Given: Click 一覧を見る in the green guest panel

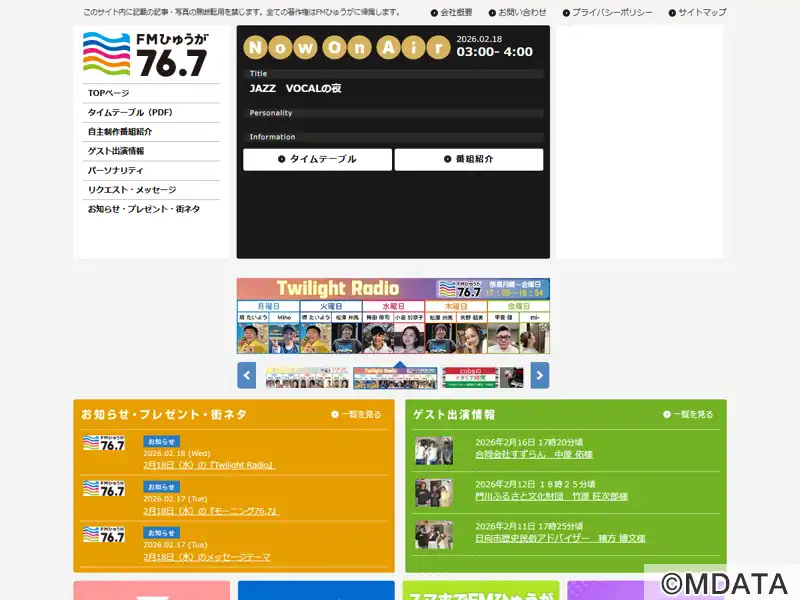Looking at the screenshot, I should pyautogui.click(x=688, y=415).
